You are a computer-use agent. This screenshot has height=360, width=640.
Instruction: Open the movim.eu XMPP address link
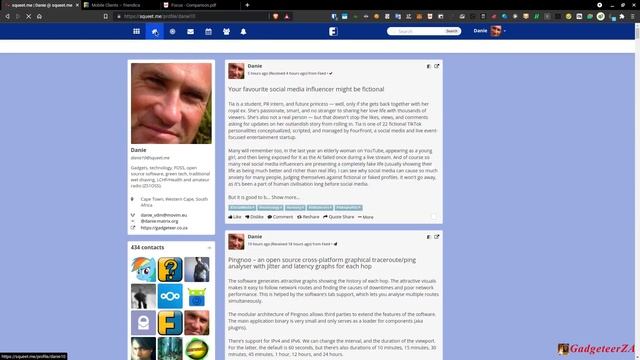point(164,215)
